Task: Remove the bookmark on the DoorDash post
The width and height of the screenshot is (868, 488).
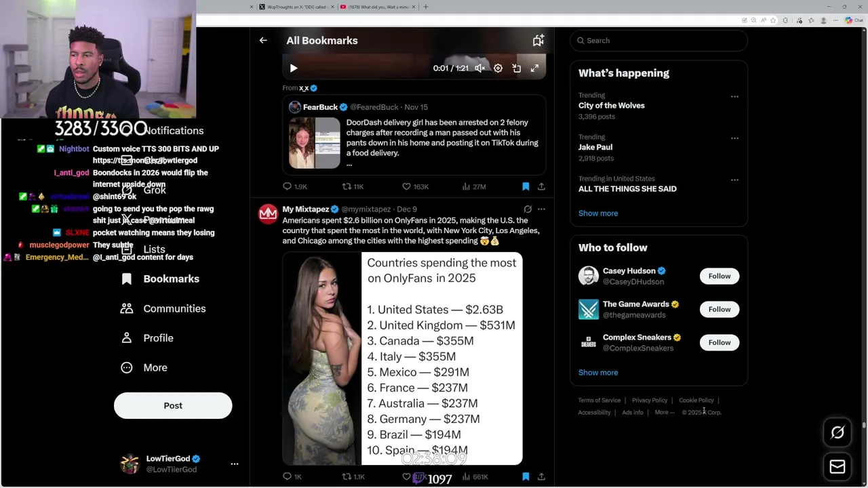Action: pos(526,186)
